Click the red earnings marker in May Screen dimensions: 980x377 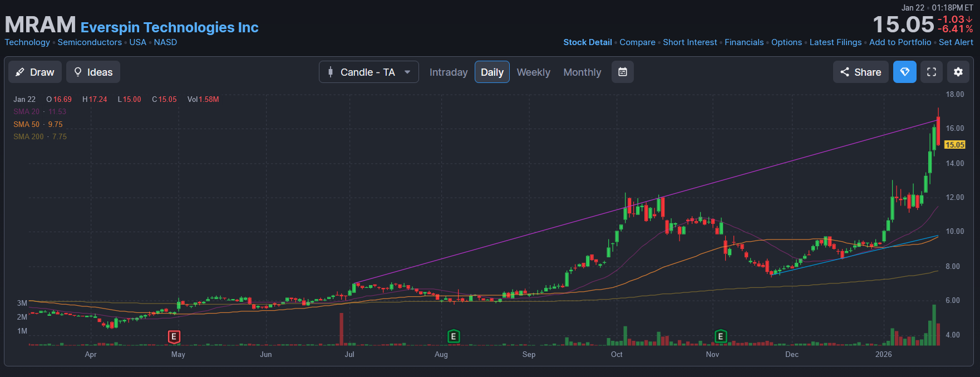point(174,336)
